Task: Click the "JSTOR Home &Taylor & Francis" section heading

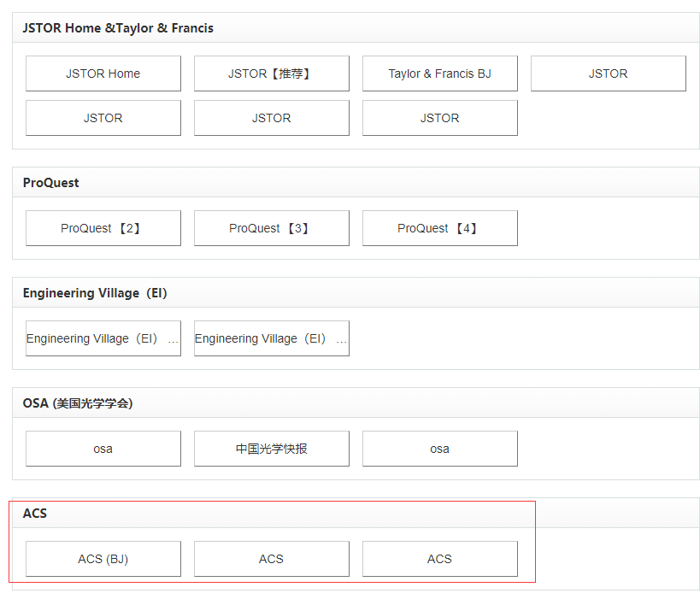Action: (118, 28)
